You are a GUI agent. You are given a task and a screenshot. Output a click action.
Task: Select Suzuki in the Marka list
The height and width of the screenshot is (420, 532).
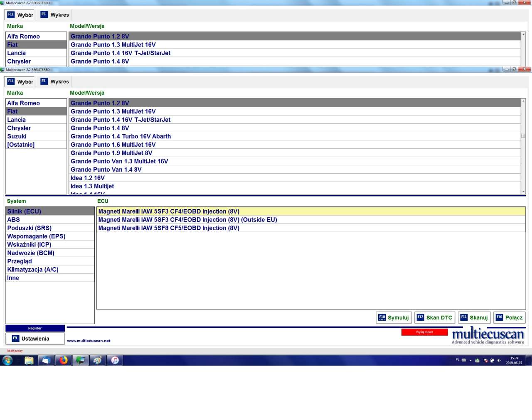click(17, 136)
